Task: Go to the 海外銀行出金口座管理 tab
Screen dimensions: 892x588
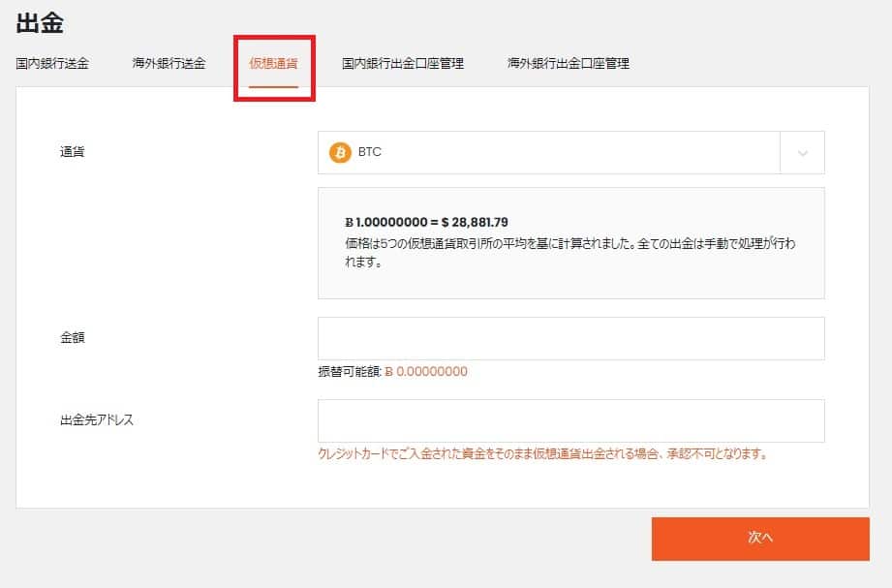Action: click(569, 63)
